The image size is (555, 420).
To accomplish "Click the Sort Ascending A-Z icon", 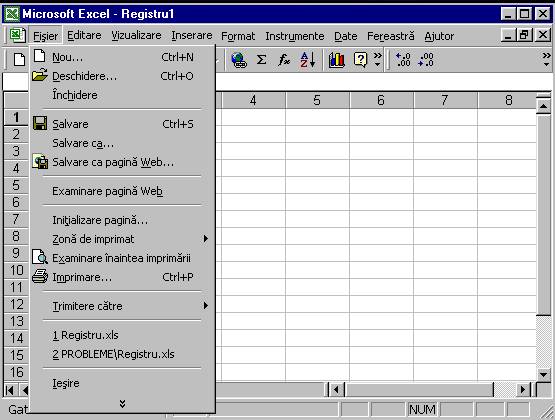I will point(307,60).
